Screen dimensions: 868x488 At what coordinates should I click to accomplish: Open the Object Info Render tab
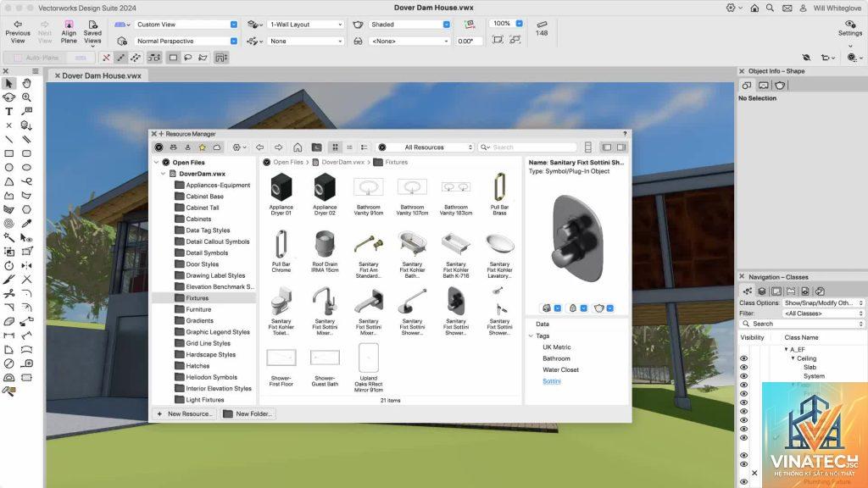(780, 86)
